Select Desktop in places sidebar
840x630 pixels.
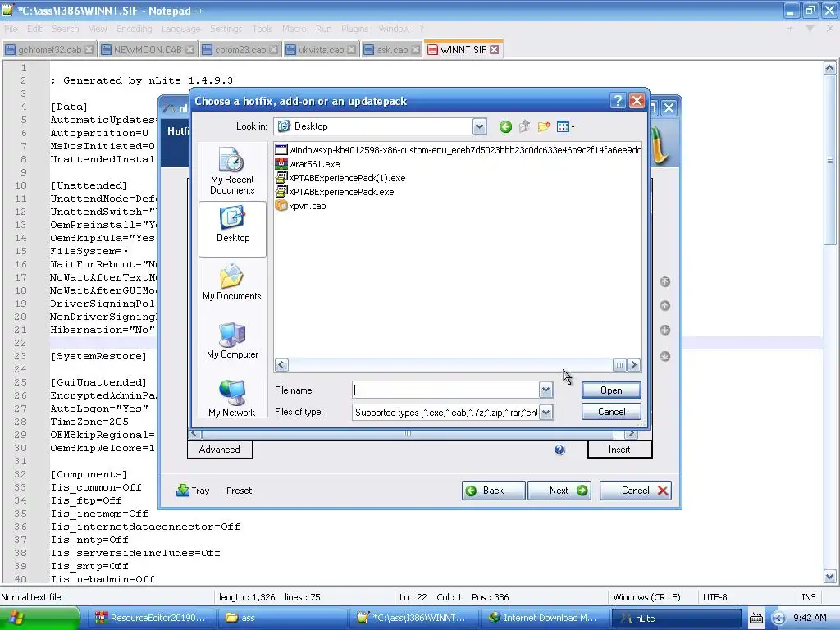click(232, 229)
